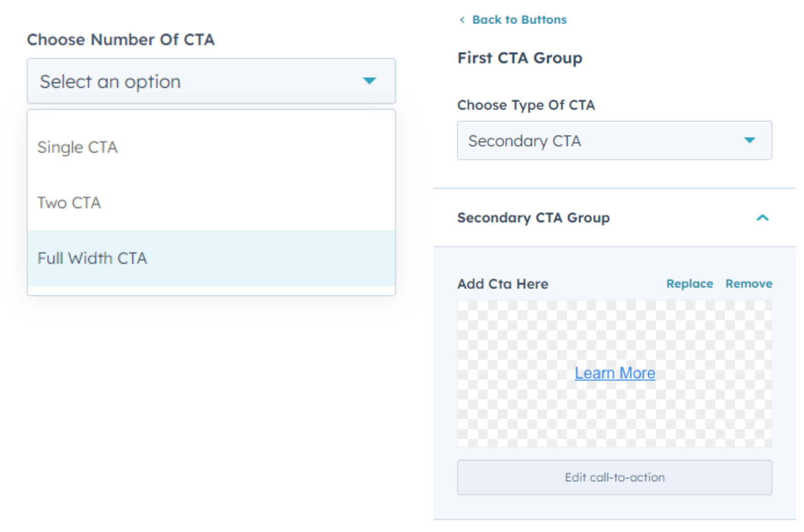Screen dimensions: 804x532
Task: Click the Choose Number Of CTA label
Action: (121, 40)
